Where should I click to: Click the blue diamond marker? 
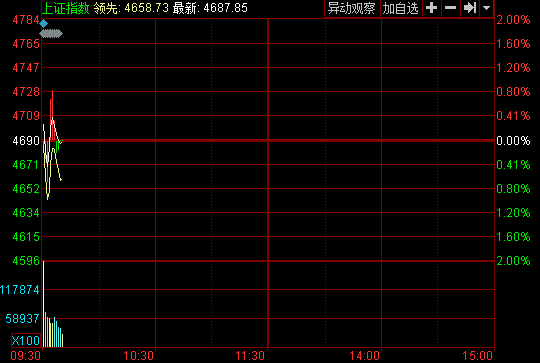point(43,23)
